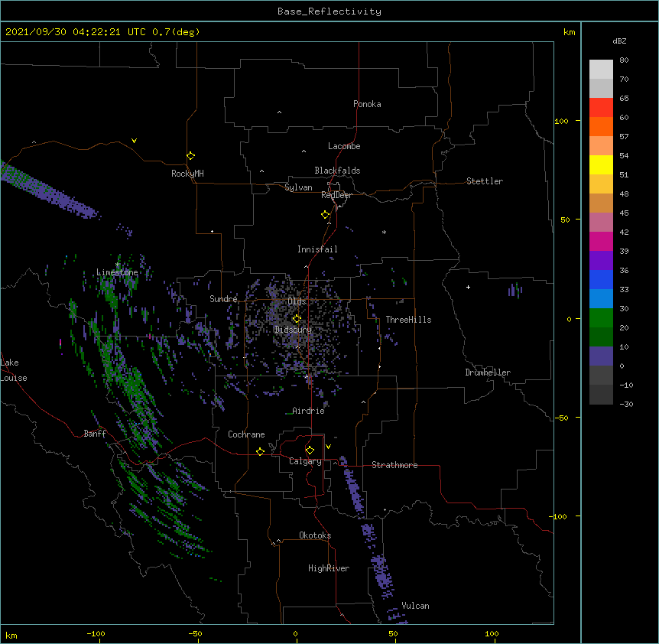
Task: Click the yellow diamond marker above Calgary label
Action: pos(310,450)
